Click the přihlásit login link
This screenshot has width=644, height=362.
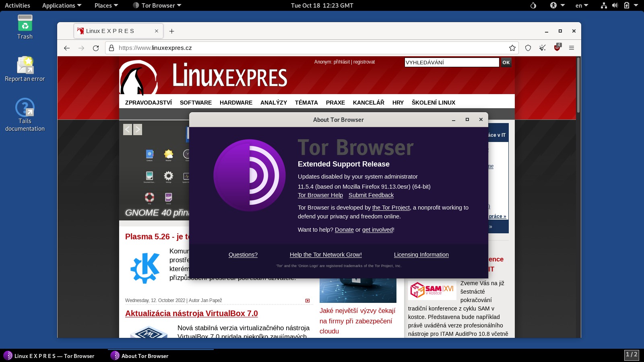[342, 62]
